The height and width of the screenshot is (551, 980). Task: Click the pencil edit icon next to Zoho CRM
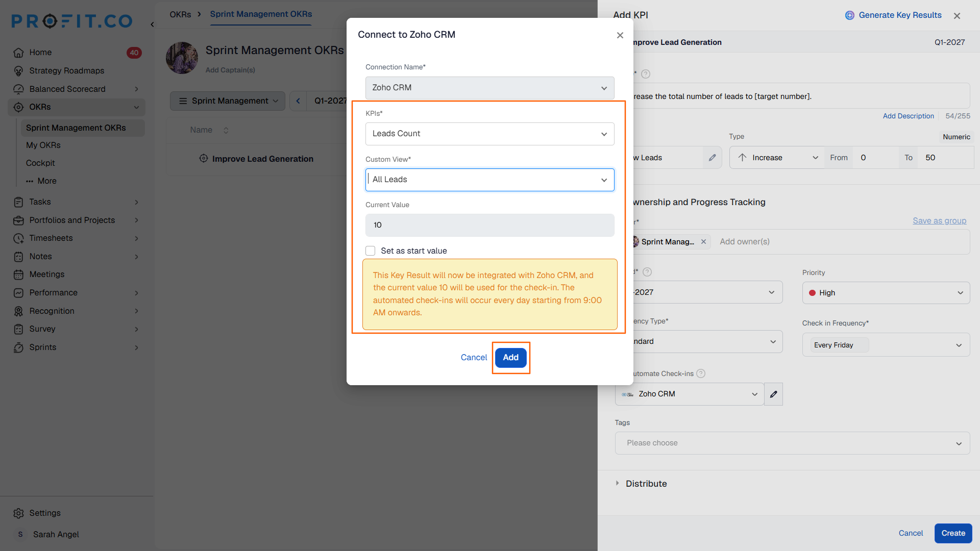[x=774, y=394]
